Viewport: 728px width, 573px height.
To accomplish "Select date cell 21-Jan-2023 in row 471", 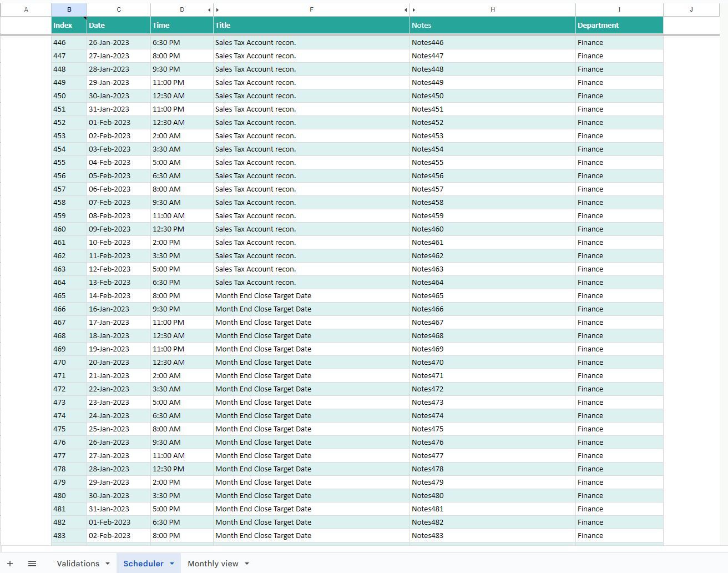I will pyautogui.click(x=119, y=376).
